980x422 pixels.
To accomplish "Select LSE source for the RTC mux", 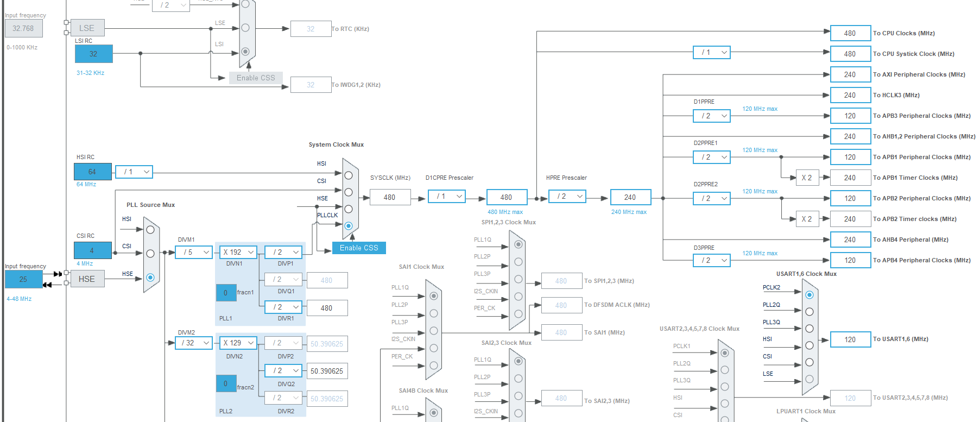I will coord(245,28).
